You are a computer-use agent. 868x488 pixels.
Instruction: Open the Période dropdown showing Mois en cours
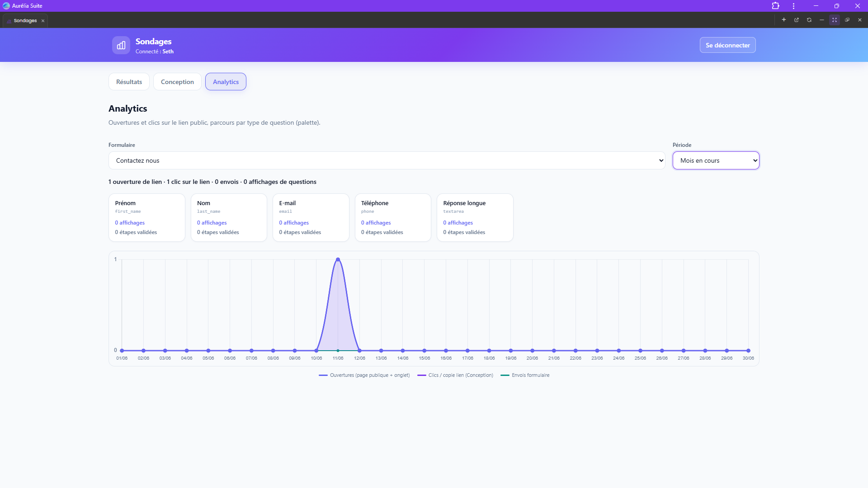tap(716, 160)
